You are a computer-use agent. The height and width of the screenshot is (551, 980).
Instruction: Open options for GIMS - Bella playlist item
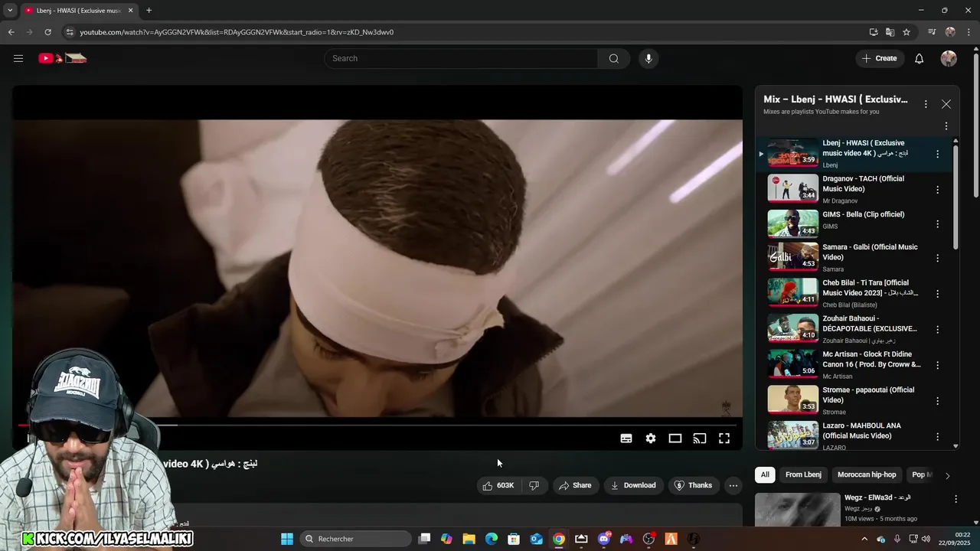pos(937,224)
